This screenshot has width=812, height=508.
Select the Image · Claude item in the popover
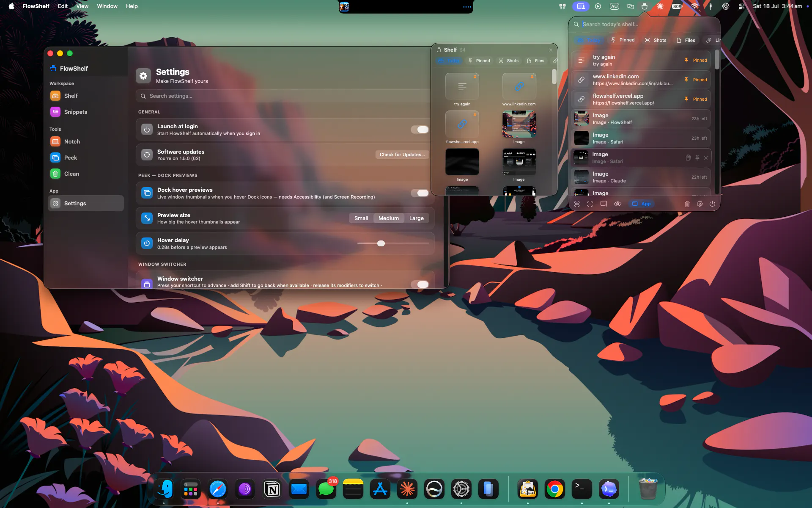point(641,177)
